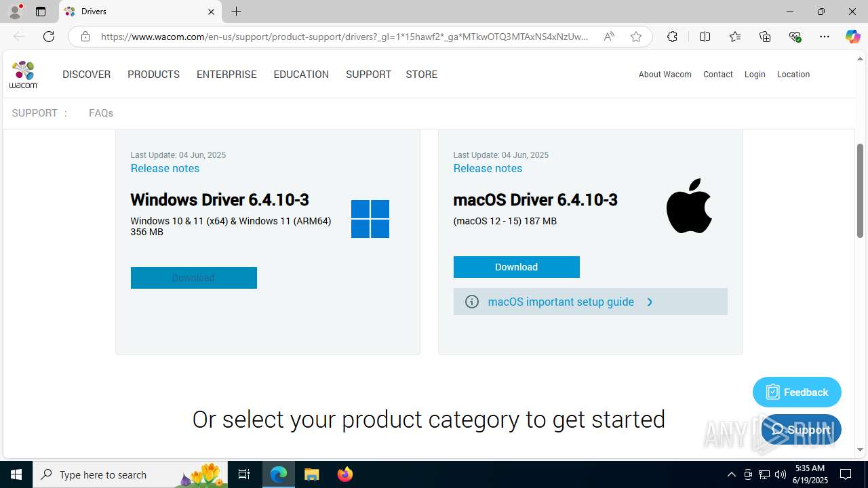Toggle Split screen view
Image resolution: width=868 pixels, height=488 pixels.
pyautogui.click(x=705, y=37)
